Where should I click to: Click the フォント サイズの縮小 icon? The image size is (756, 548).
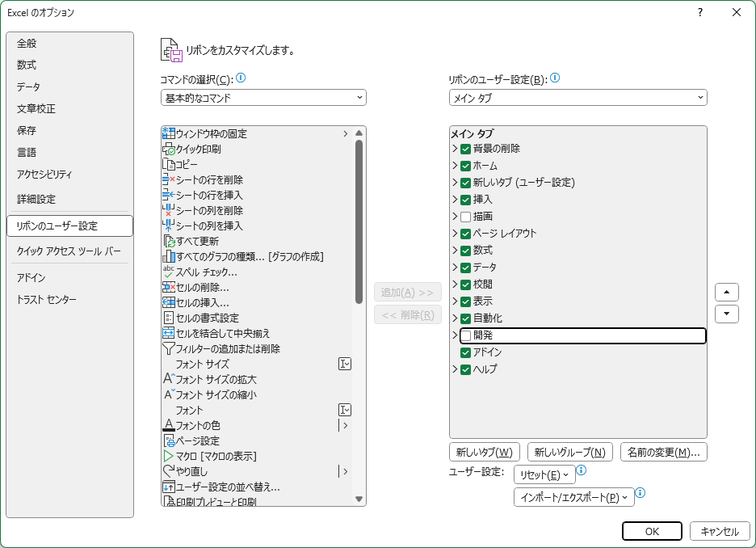pyautogui.click(x=168, y=394)
